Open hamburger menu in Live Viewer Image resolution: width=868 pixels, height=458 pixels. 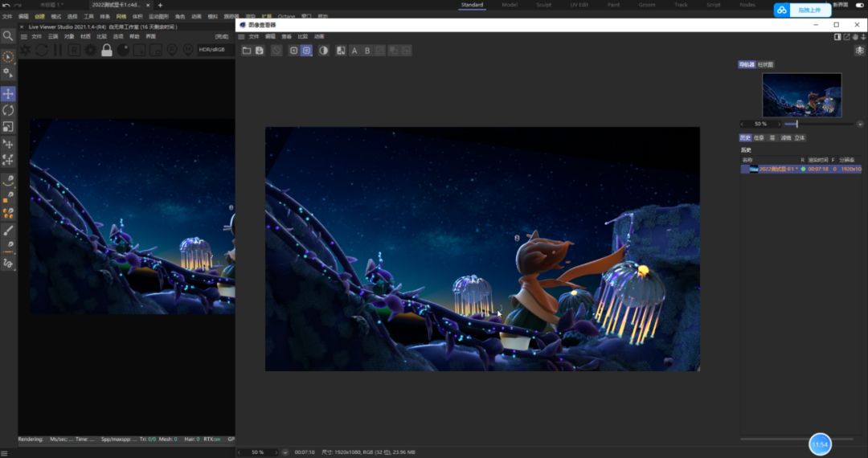24,36
